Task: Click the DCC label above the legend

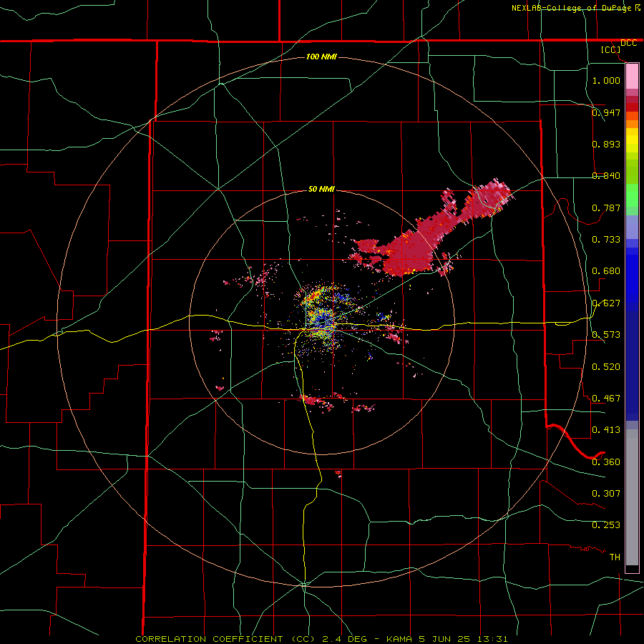Action: pyautogui.click(x=628, y=43)
